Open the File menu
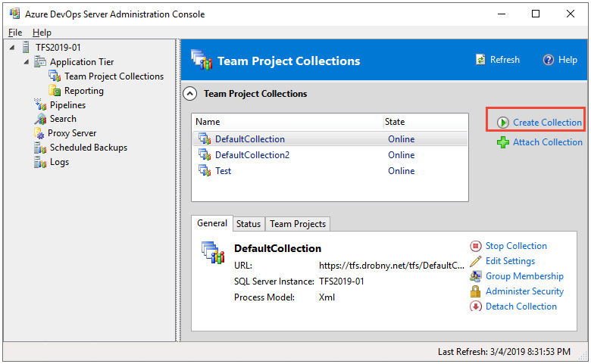The image size is (591, 364). pos(15,33)
